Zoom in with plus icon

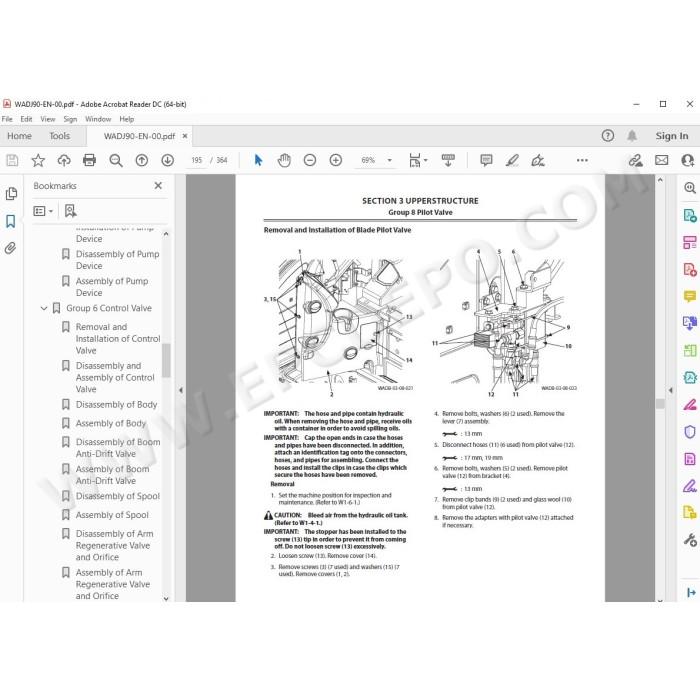coord(336,160)
